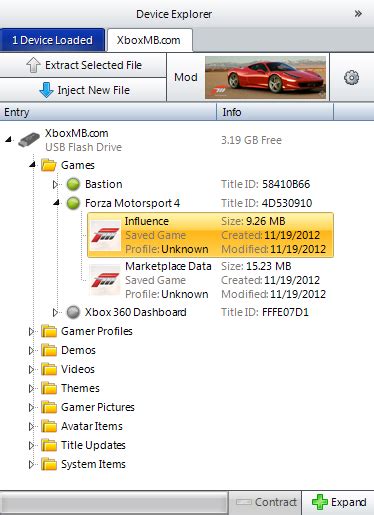Click the Info column header
374x515 pixels.
tap(275, 112)
